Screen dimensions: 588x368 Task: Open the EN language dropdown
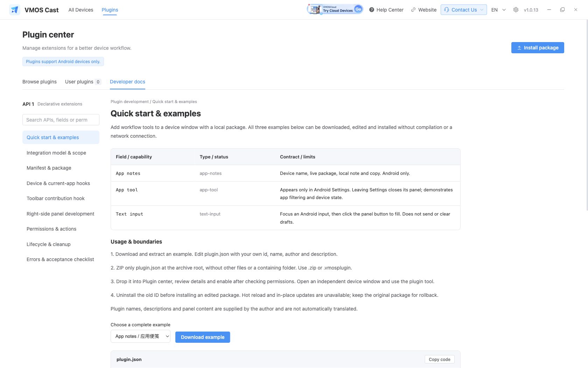499,10
